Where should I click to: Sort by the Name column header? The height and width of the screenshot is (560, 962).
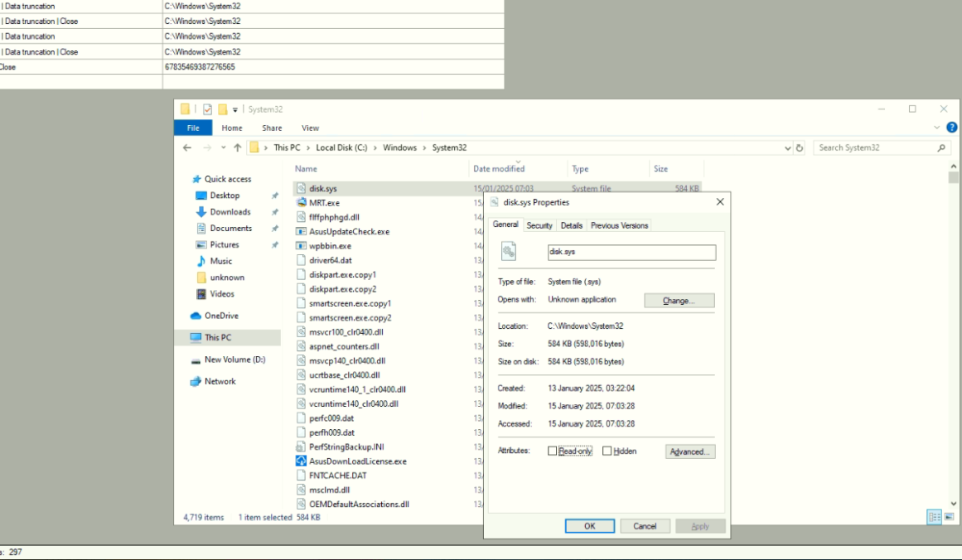[x=306, y=169]
